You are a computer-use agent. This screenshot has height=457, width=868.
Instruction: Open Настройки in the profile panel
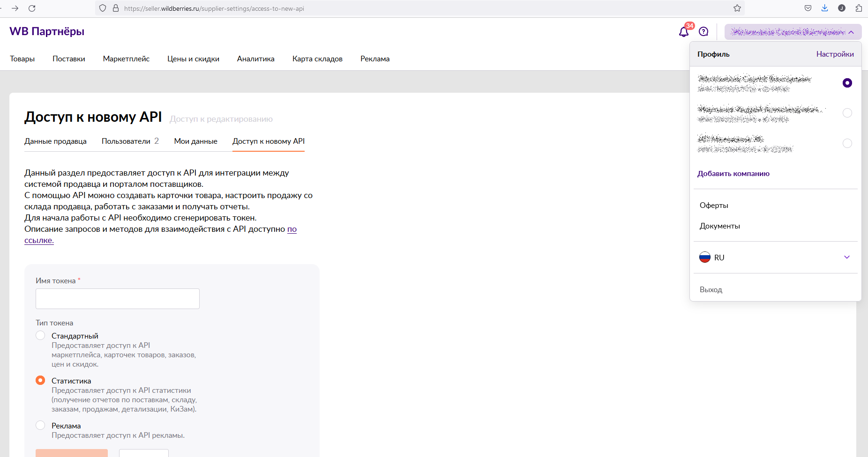(x=835, y=54)
